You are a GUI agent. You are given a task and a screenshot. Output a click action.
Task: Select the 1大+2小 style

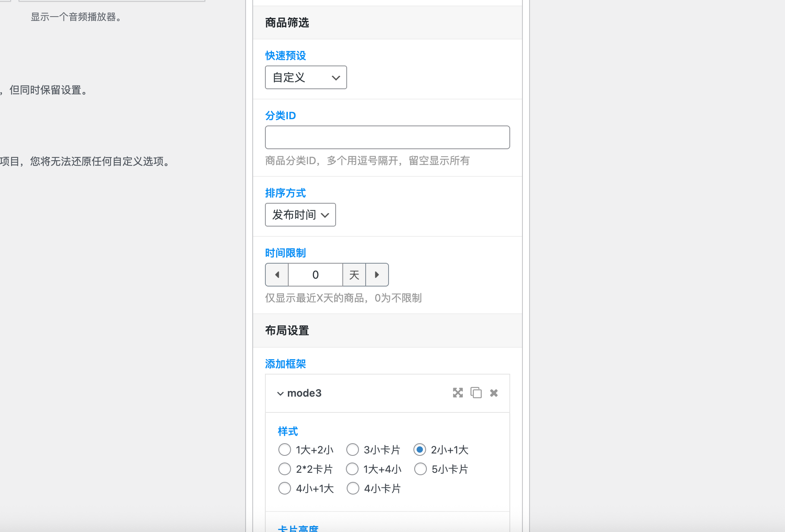pyautogui.click(x=285, y=450)
